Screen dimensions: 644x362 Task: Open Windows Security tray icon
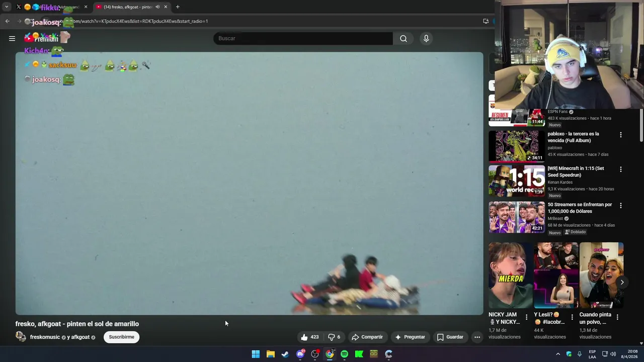pos(569,354)
